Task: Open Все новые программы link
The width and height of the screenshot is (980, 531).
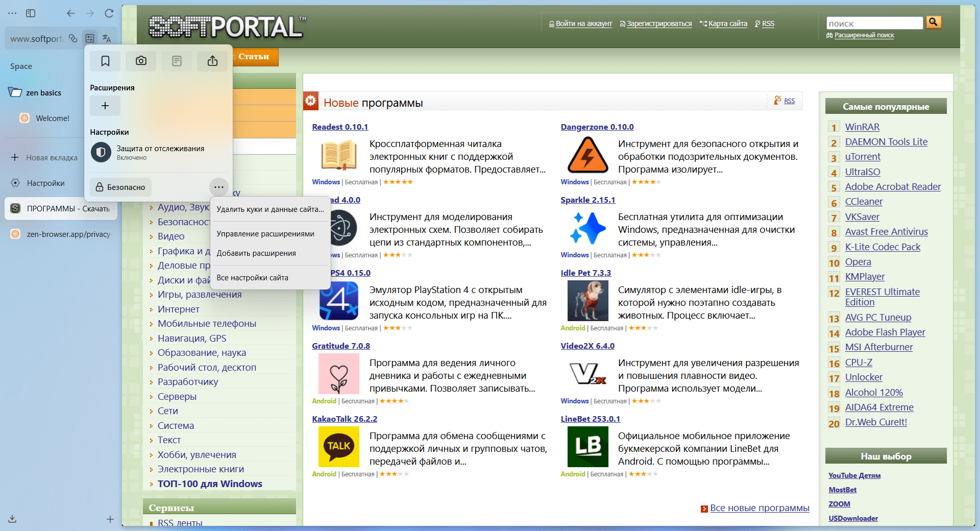Action: coord(759,508)
